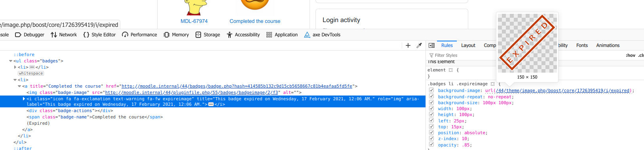
Task: Open the Storage panel
Action: (x=208, y=35)
